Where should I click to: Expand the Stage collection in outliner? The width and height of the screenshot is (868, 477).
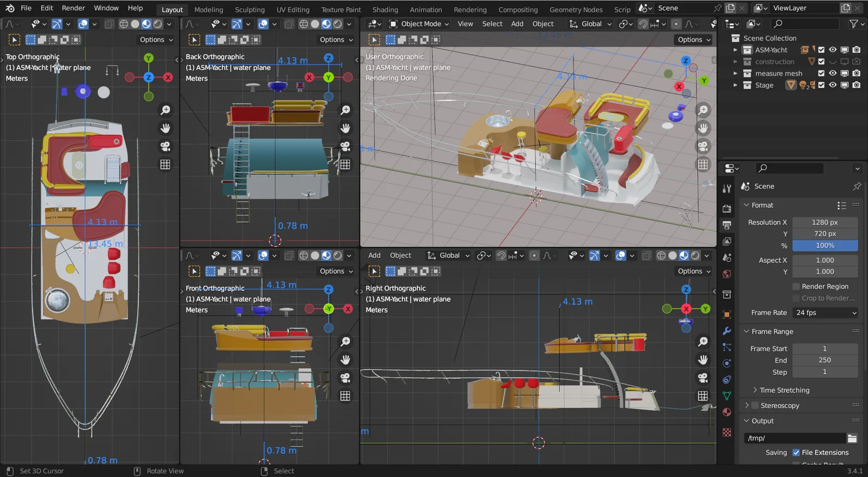point(736,85)
